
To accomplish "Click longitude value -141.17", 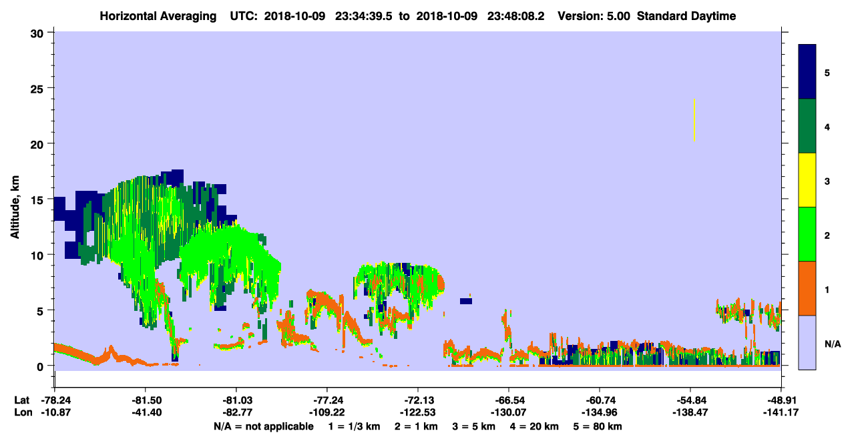I will [x=781, y=413].
